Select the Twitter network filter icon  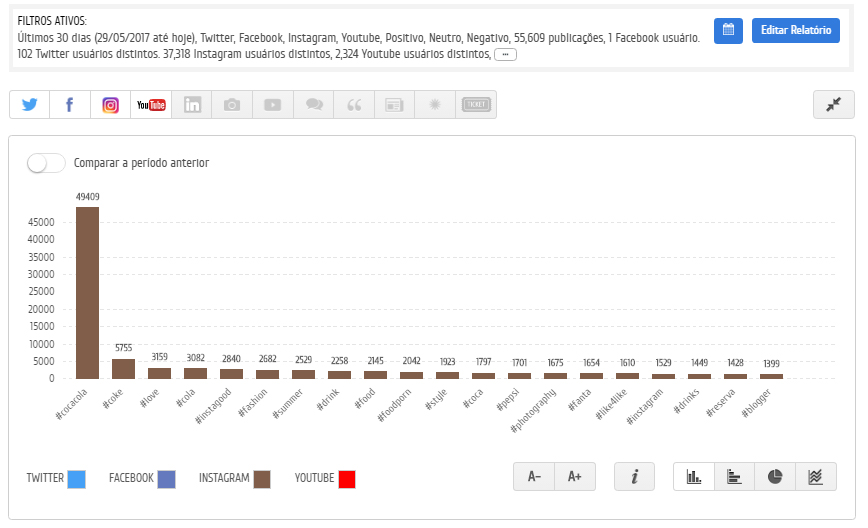[x=29, y=105]
